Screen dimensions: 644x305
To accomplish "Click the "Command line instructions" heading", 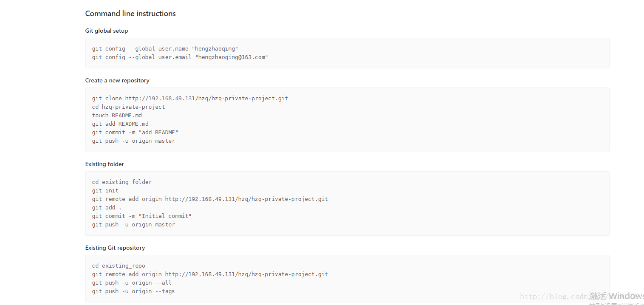I will coord(130,14).
